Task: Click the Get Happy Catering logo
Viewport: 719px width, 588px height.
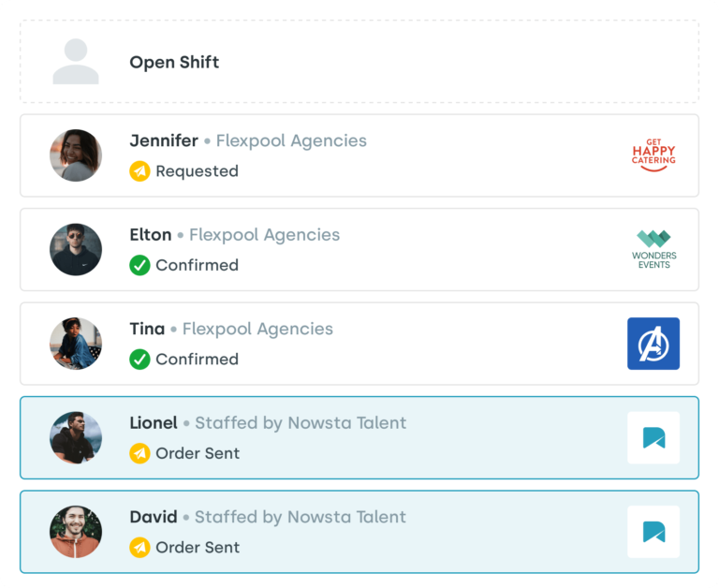Action: (x=653, y=155)
